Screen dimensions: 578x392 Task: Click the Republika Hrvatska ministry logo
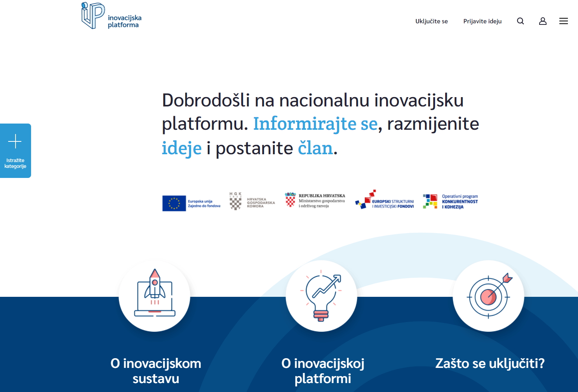(x=315, y=200)
